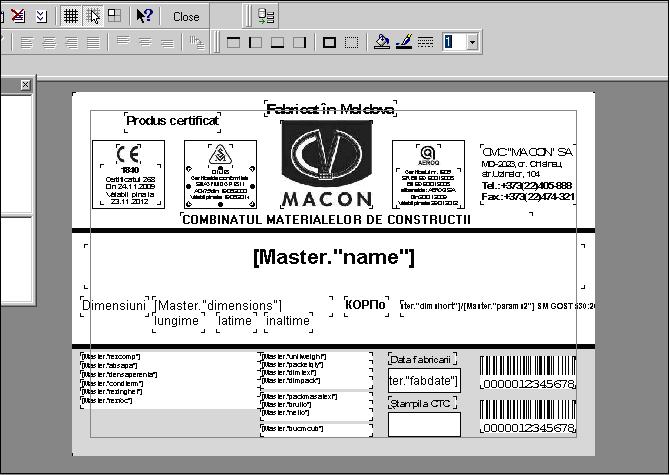670x475 pixels.
Task: Select the [Master."bucmcub"] field
Action: coord(316,429)
